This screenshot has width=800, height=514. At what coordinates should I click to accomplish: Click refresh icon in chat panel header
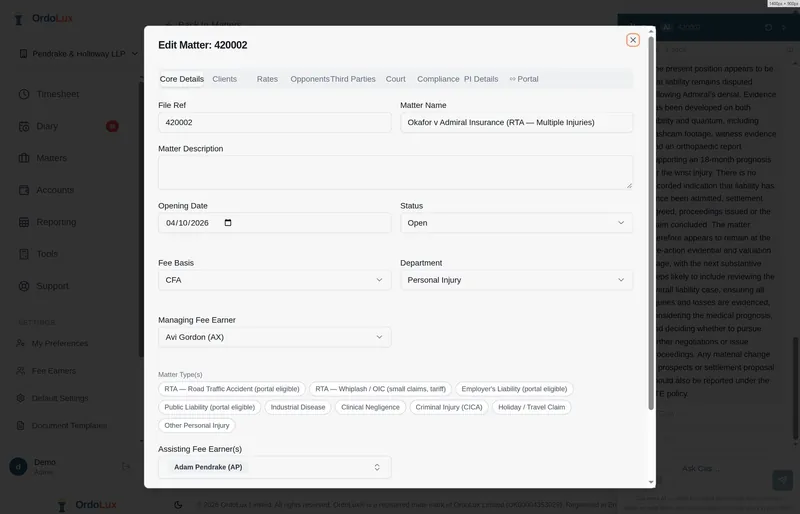tap(768, 28)
